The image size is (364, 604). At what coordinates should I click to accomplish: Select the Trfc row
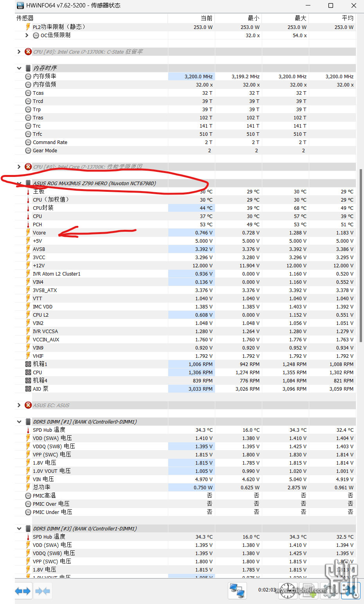pos(185,134)
